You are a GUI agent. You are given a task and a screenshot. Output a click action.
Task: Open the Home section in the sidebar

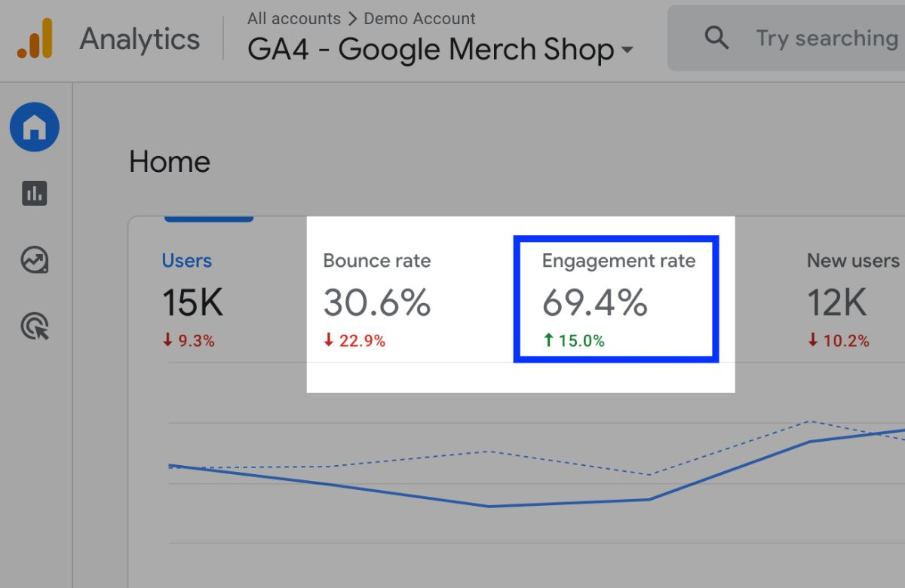click(34, 127)
